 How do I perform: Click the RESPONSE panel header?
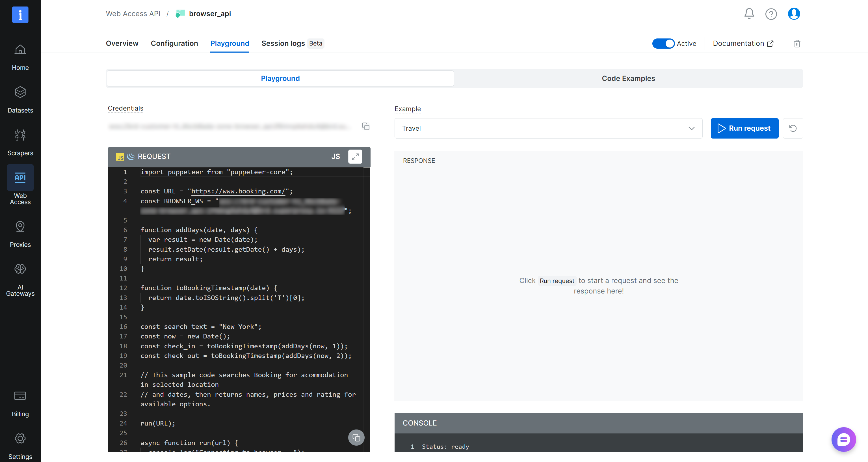coord(598,161)
